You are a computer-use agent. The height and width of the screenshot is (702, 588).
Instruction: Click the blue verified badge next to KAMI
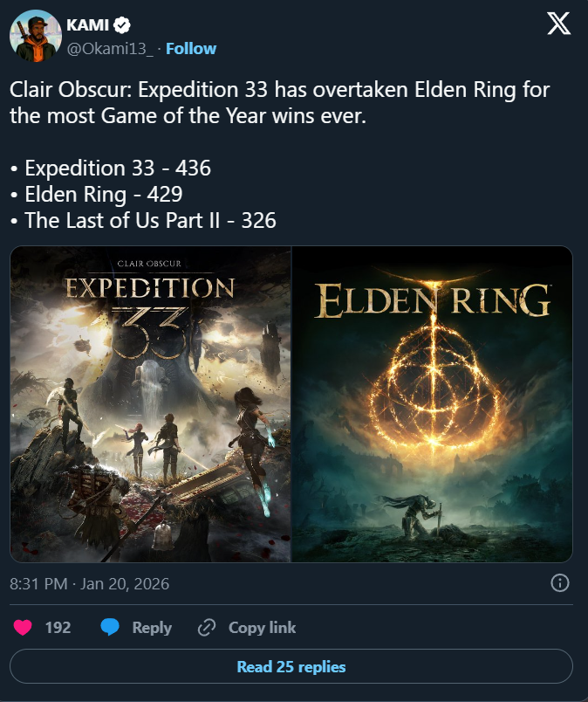124,26
